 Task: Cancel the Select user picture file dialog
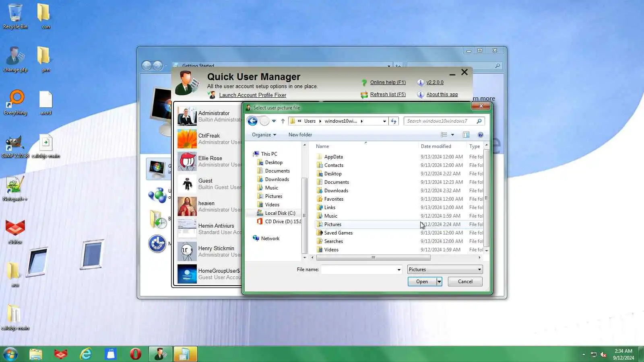click(465, 282)
